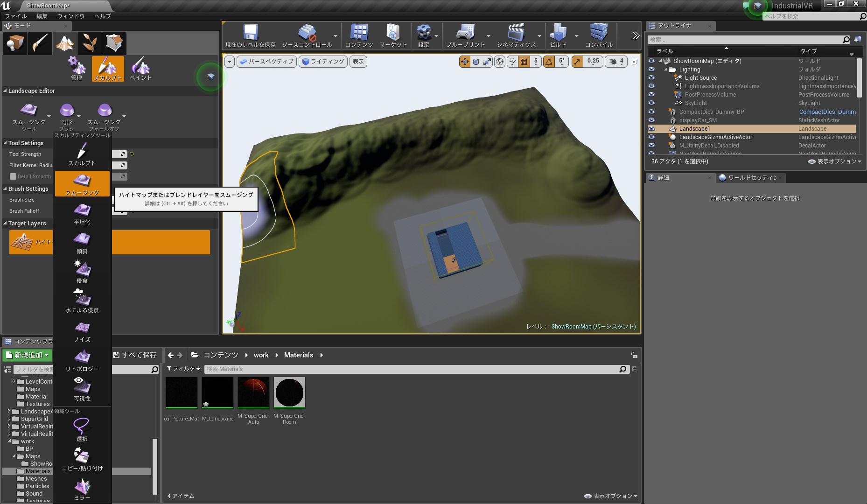
Task: Open the ファイル menu
Action: tap(15, 16)
